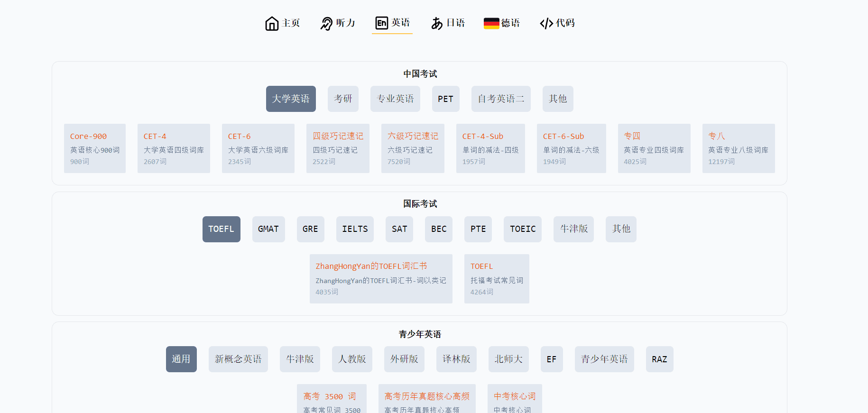Image resolution: width=868 pixels, height=413 pixels.
Task: Open the 中考核心词 card
Action: (515, 399)
